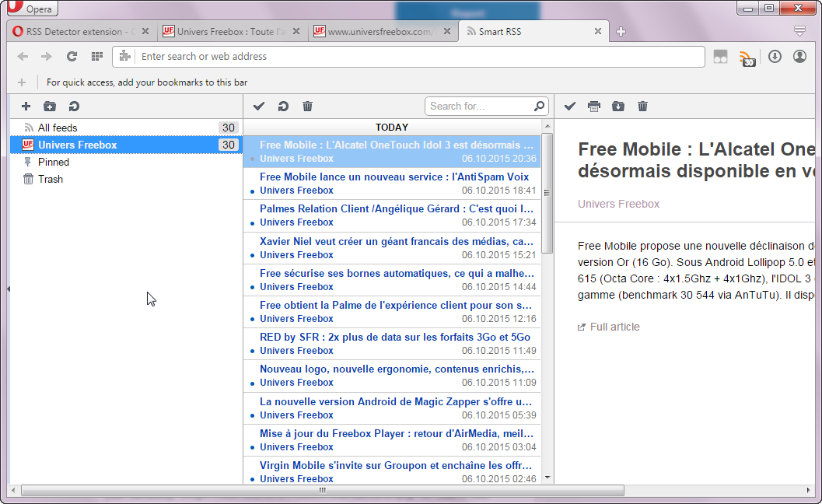Viewport: 822px width, 504px height.
Task: Click the grey extension icon before the RSS badge
Action: coord(720,57)
